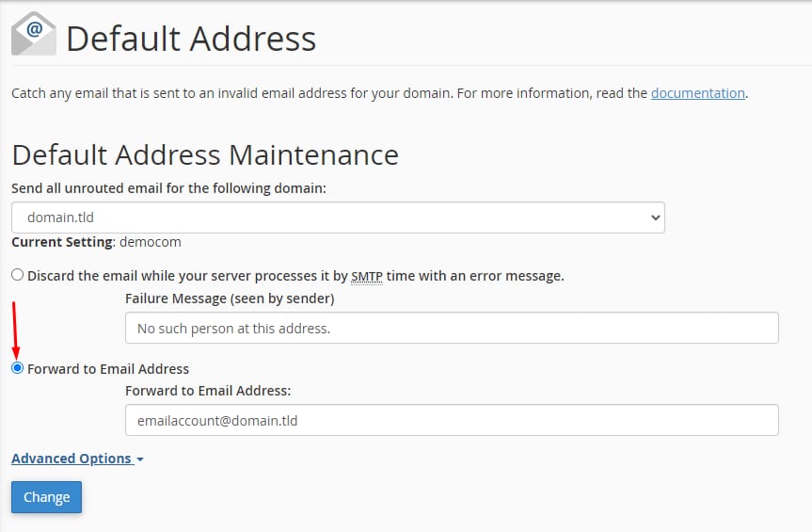812x532 pixels.
Task: Select the Forward to Email Address radio button
Action: [18, 368]
